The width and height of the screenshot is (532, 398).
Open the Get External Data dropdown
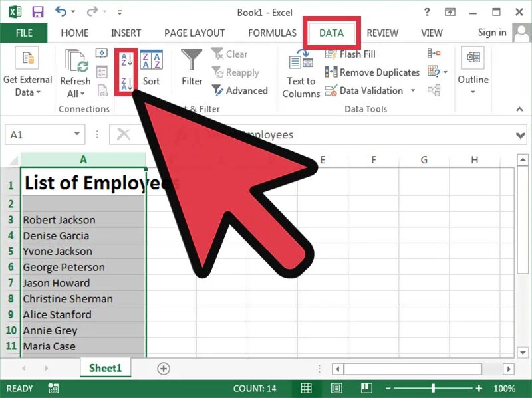pos(27,72)
